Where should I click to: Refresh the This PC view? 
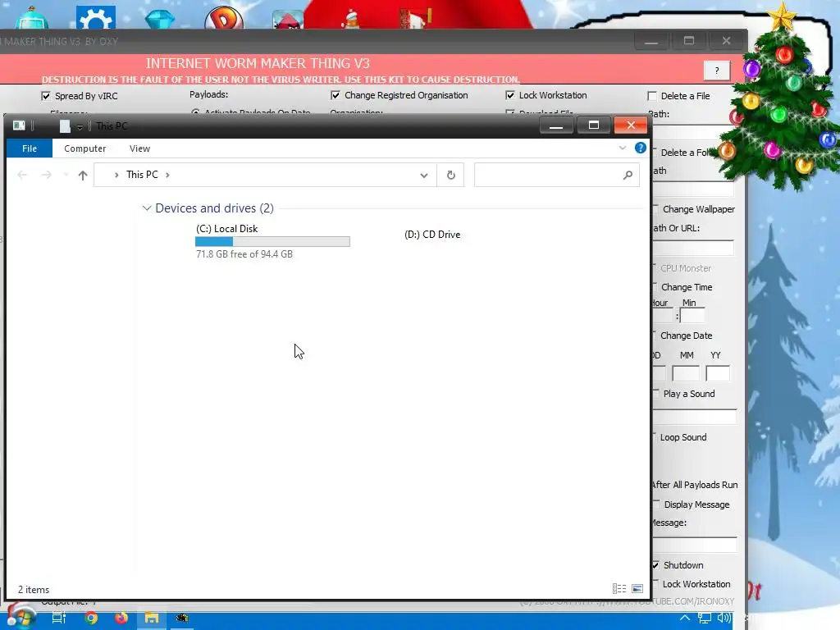pos(450,176)
